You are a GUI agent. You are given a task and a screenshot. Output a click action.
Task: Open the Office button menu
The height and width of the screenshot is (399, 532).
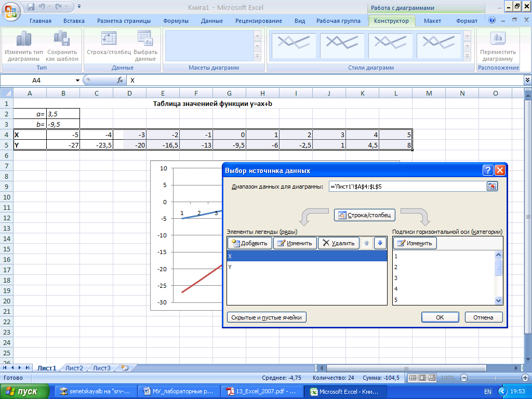10,11
